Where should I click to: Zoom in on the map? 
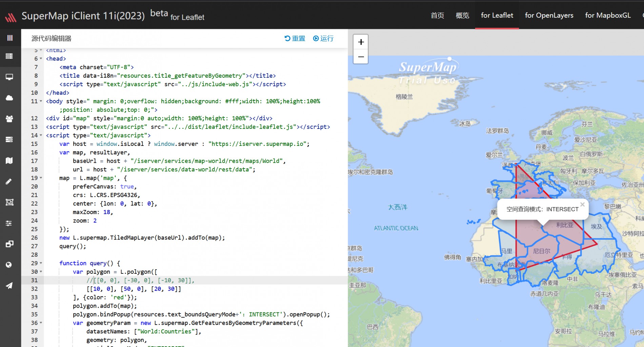coord(361,42)
